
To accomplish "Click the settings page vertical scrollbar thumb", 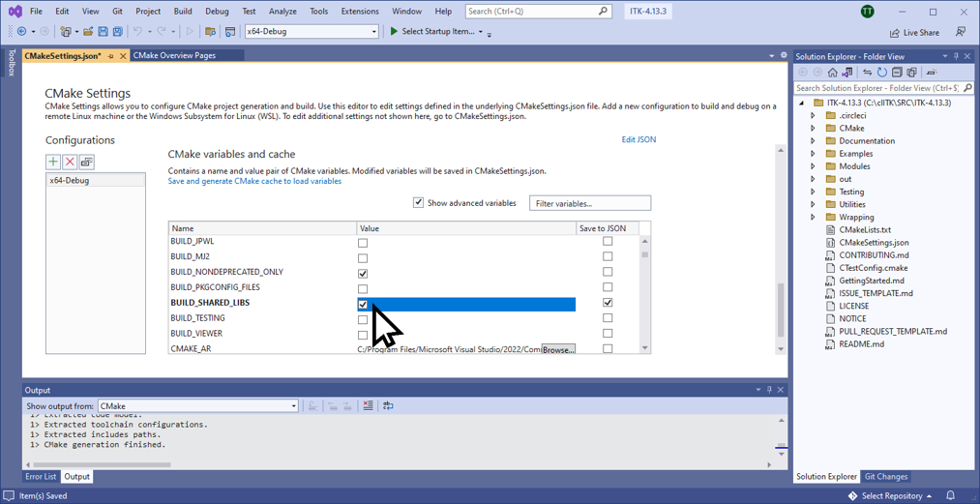I will [x=780, y=310].
